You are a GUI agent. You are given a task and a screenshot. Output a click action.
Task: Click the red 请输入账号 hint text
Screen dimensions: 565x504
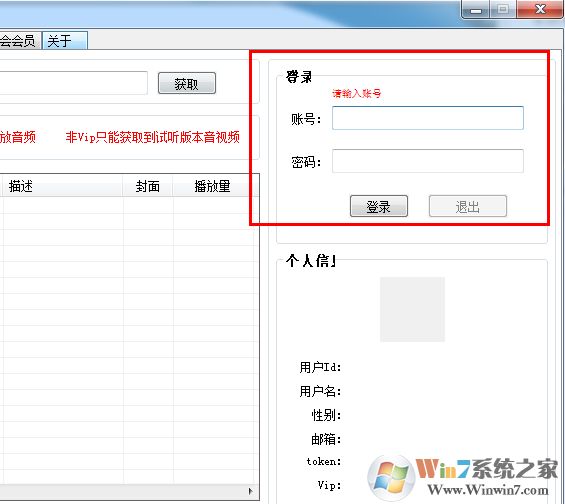[x=356, y=94]
